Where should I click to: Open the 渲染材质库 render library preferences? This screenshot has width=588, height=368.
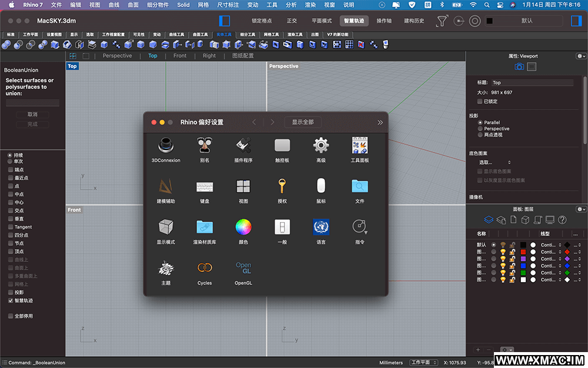tap(205, 231)
